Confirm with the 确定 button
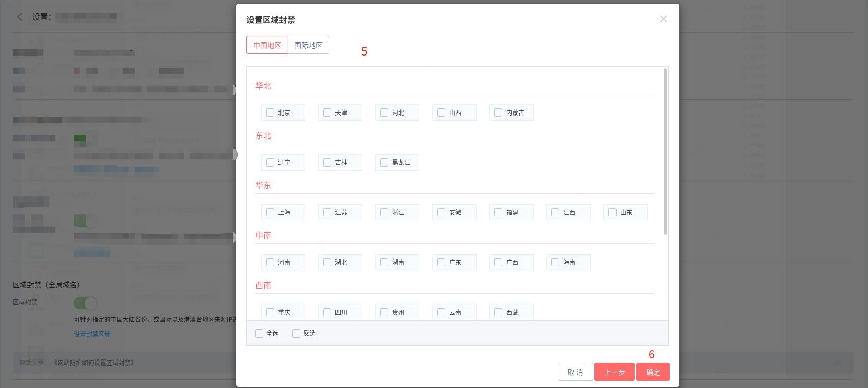Screen dimensions: 868x388 tap(653, 372)
